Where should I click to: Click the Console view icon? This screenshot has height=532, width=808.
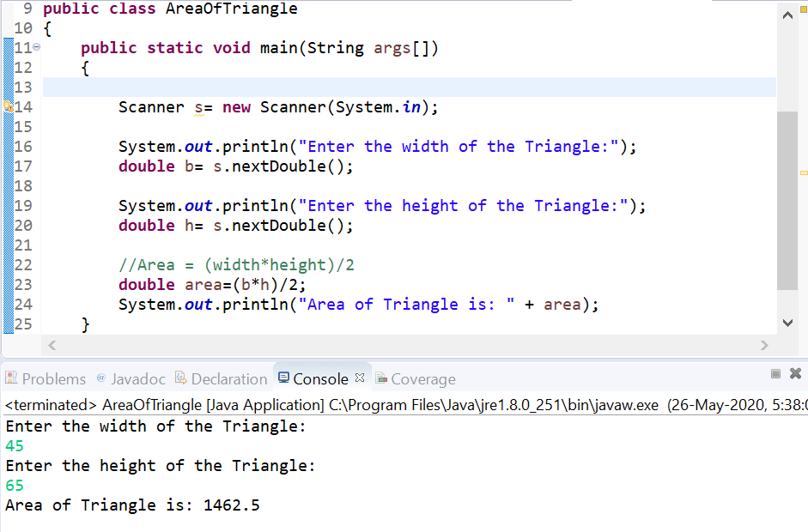tap(283, 378)
